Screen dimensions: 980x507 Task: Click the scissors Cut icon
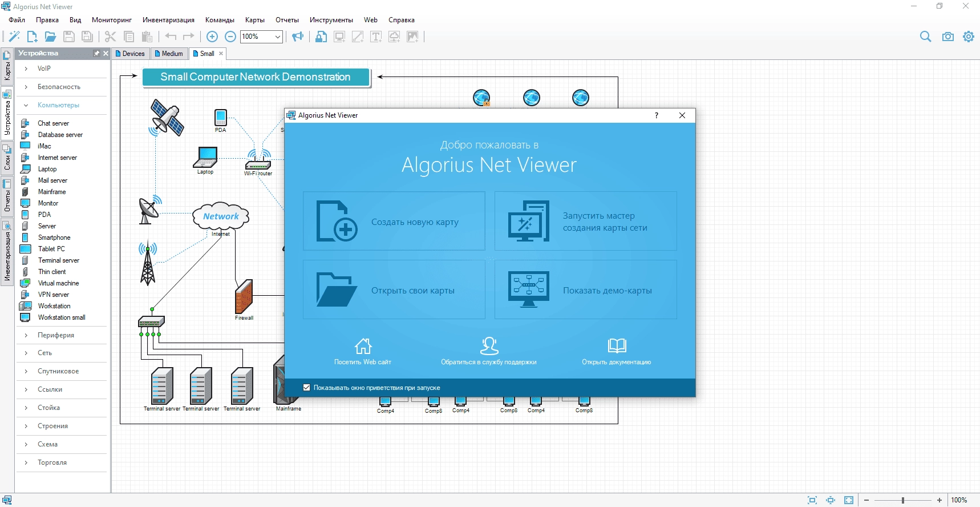tap(111, 37)
